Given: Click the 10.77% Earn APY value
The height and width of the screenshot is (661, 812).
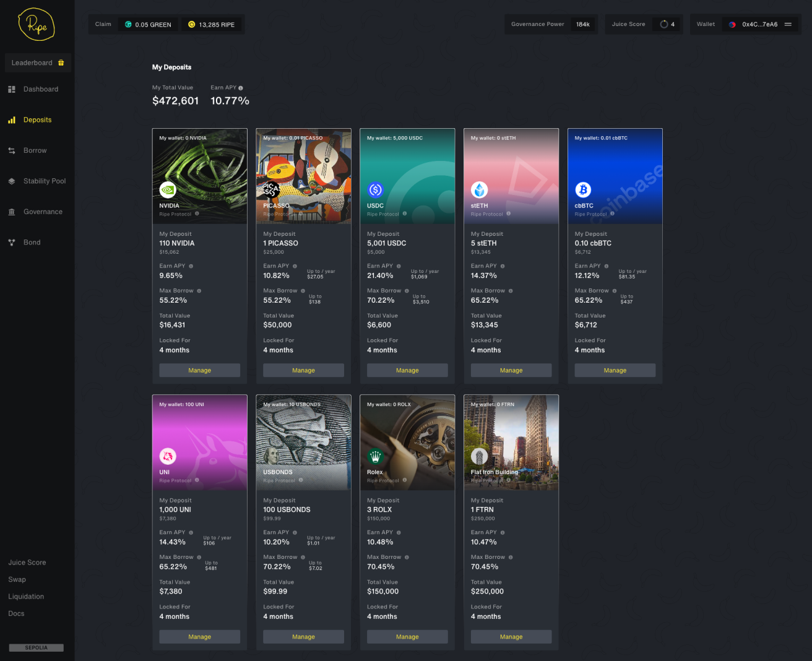Looking at the screenshot, I should (x=230, y=101).
